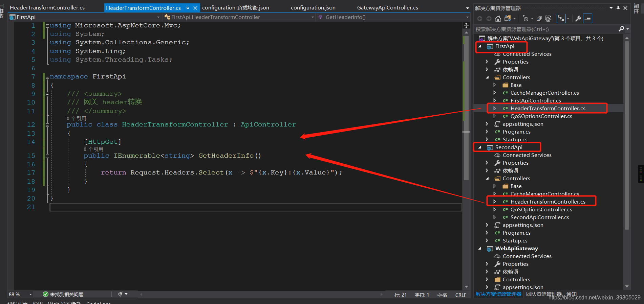Select SecondApiController.cs in the tree
This screenshot has width=644, height=304.
pos(540,217)
